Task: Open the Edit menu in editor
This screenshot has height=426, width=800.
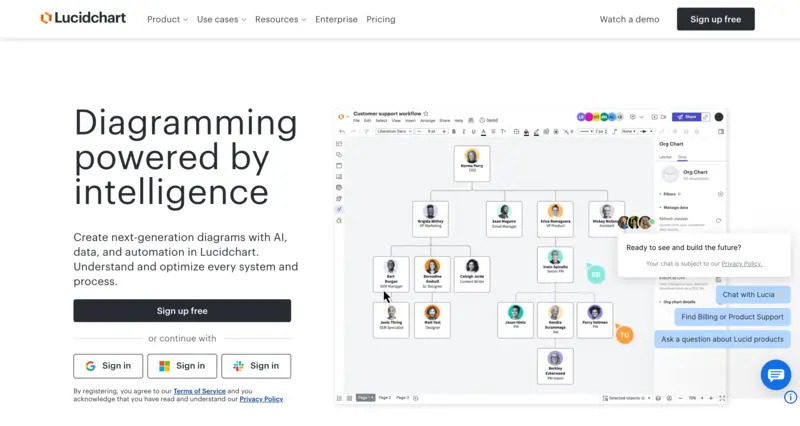Action: click(367, 120)
